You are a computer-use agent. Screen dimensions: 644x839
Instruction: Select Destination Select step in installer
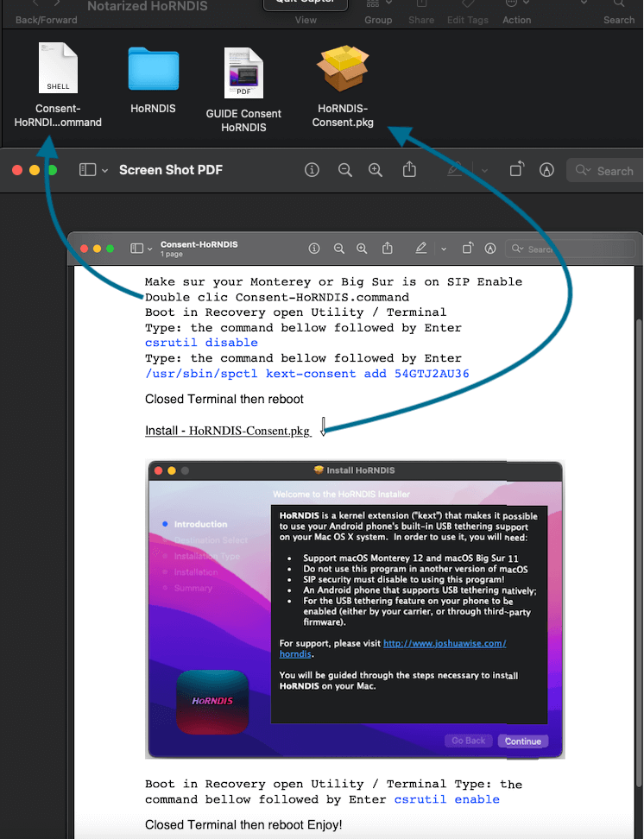tap(211, 540)
